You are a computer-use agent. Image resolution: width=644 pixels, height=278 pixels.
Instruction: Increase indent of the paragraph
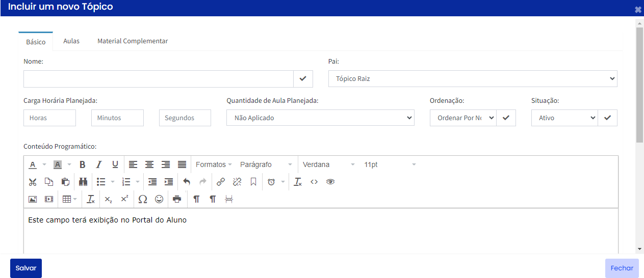(168, 182)
